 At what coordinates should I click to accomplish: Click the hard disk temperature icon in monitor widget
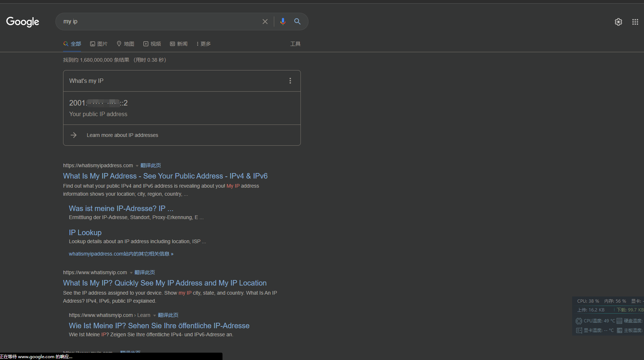[x=619, y=321]
